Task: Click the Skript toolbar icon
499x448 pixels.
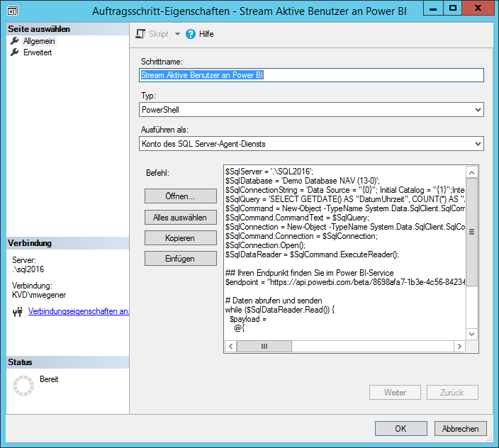Action: [x=140, y=34]
